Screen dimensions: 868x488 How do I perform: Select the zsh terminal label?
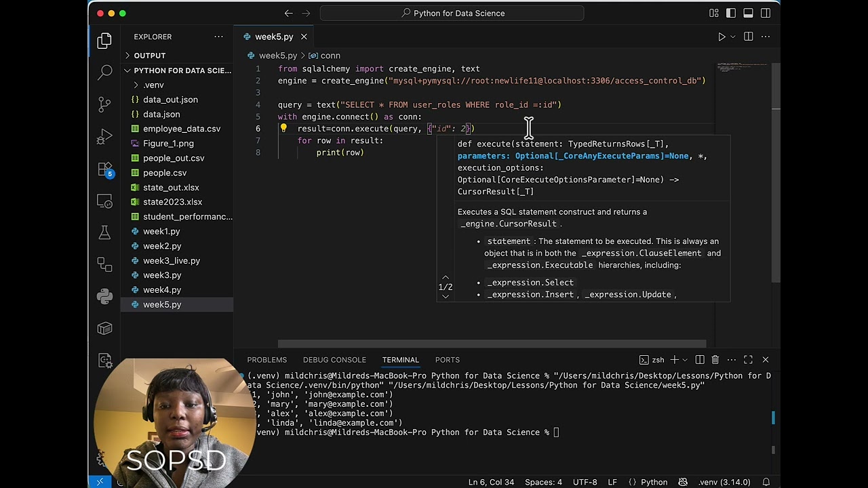(x=652, y=360)
